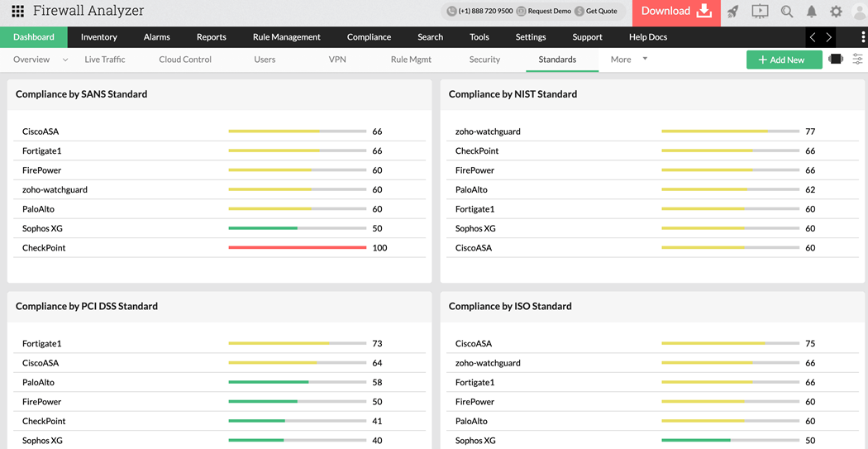The image size is (868, 449).
Task: Open the dashboard customize sliders icon
Action: pyautogui.click(x=858, y=60)
